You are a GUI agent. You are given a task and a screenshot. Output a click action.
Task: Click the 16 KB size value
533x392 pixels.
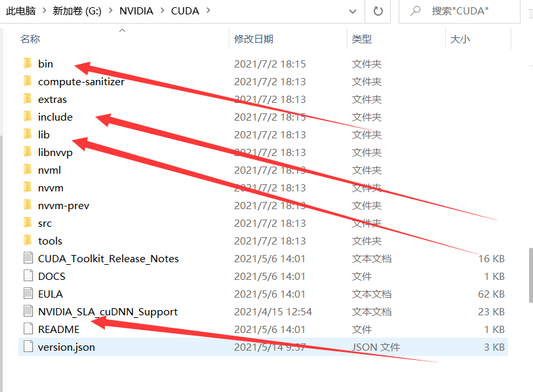pos(491,259)
